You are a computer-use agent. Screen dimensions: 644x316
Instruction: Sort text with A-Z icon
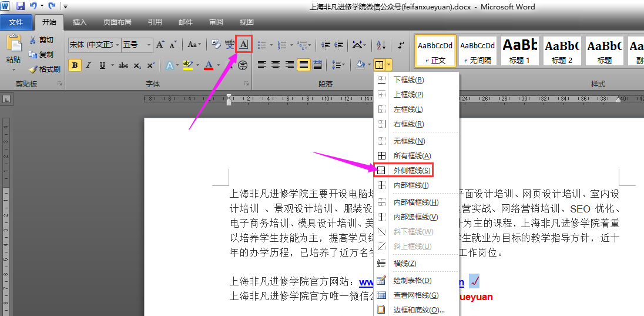(x=381, y=45)
